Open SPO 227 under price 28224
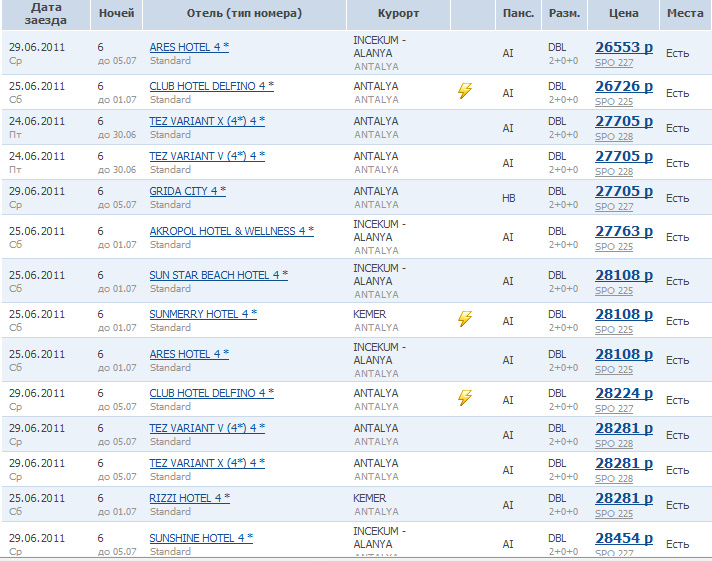 coord(614,409)
